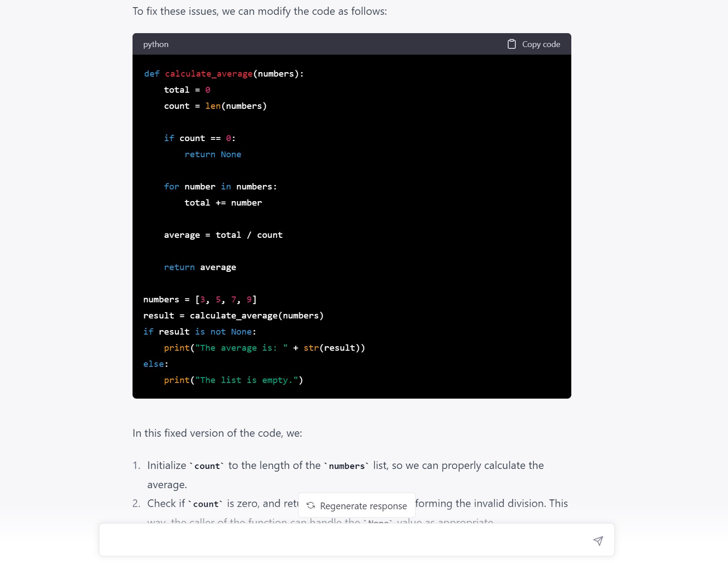Viewport: 728px width, 563px height.
Task: Click the circular arrows regenerate icon
Action: tap(311, 506)
